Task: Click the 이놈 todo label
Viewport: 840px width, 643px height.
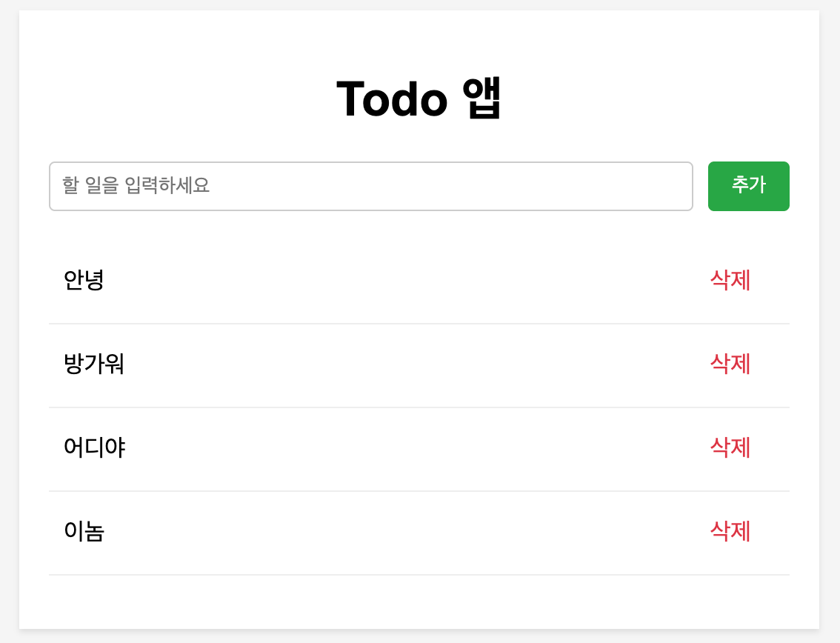Action: (84, 531)
